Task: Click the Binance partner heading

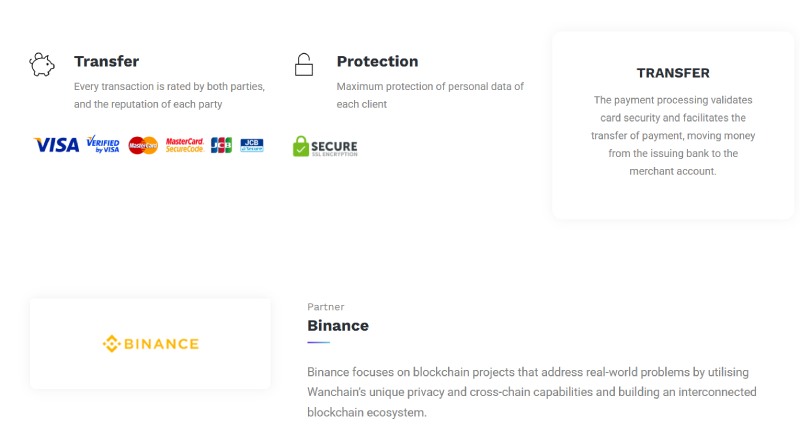Action: point(338,325)
